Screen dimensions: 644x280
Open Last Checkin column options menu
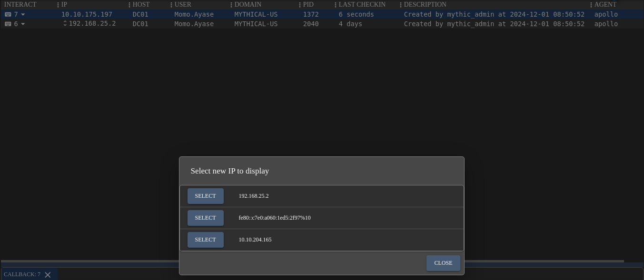(401, 5)
